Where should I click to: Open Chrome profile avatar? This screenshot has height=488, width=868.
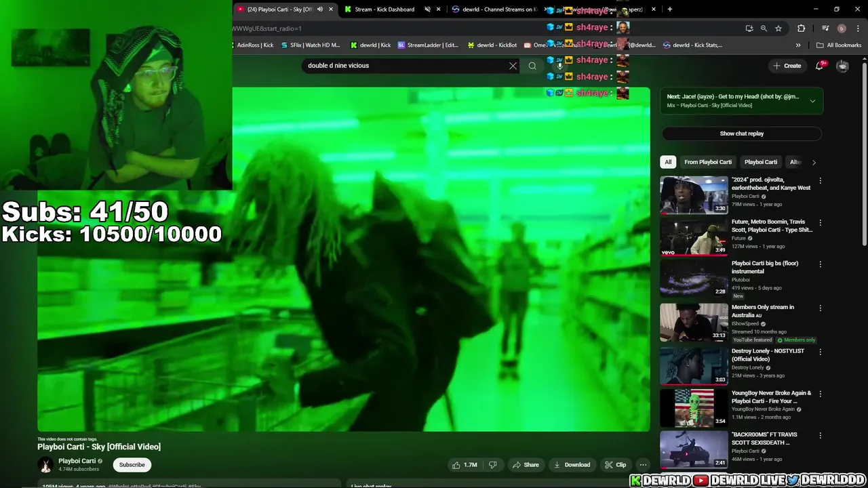[842, 28]
